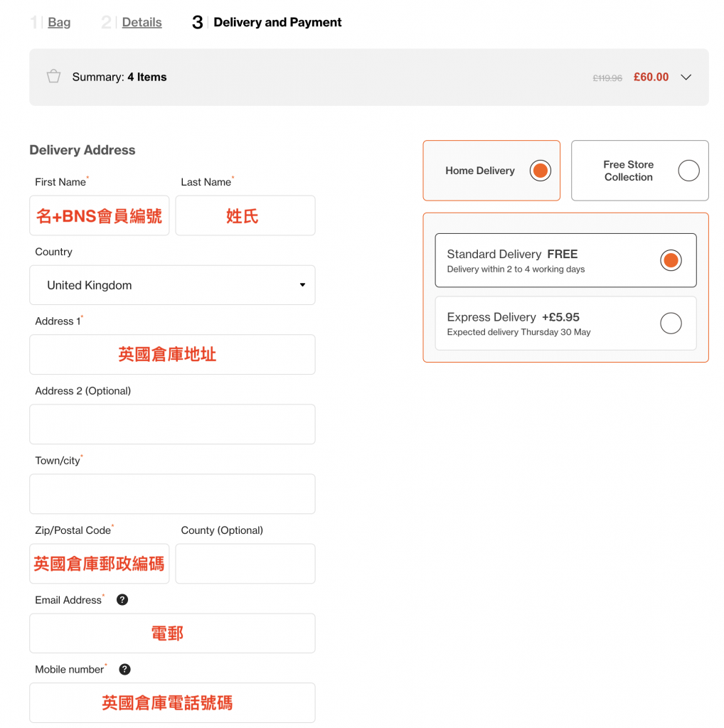Click the Town/city input box
This screenshot has height=728, width=724.
point(172,494)
